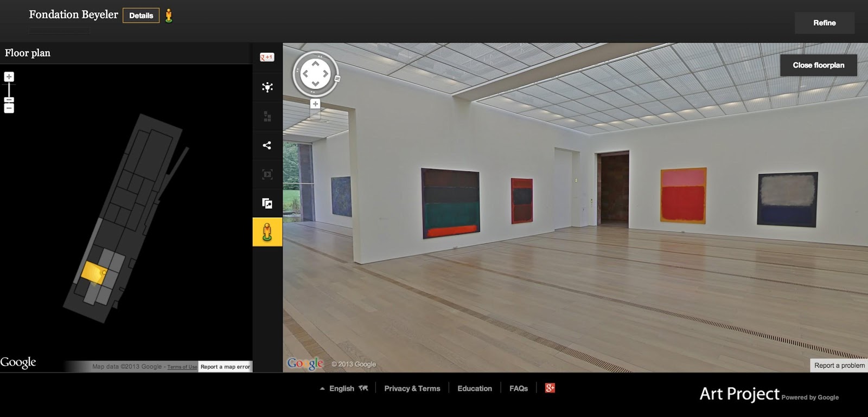
Task: Click the floor plan zoom slider handle
Action: (x=9, y=100)
